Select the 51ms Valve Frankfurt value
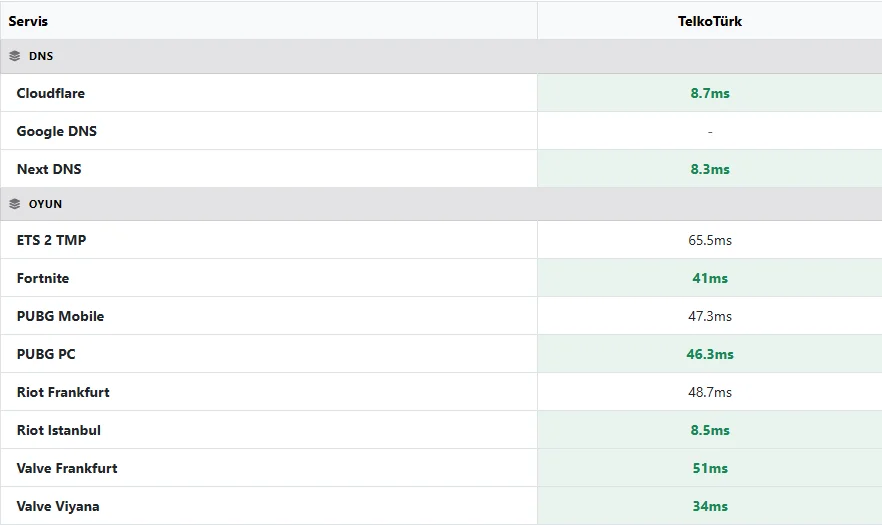This screenshot has height=525, width=882. tap(710, 468)
